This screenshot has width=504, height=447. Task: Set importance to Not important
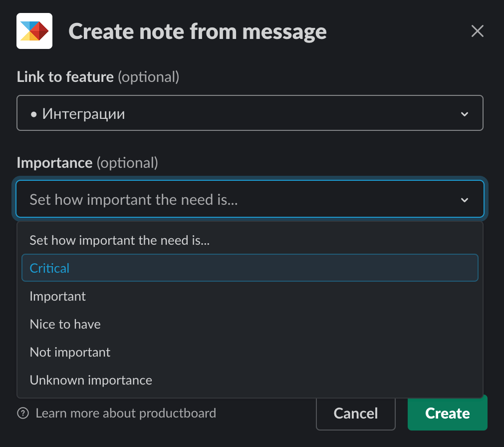point(70,352)
